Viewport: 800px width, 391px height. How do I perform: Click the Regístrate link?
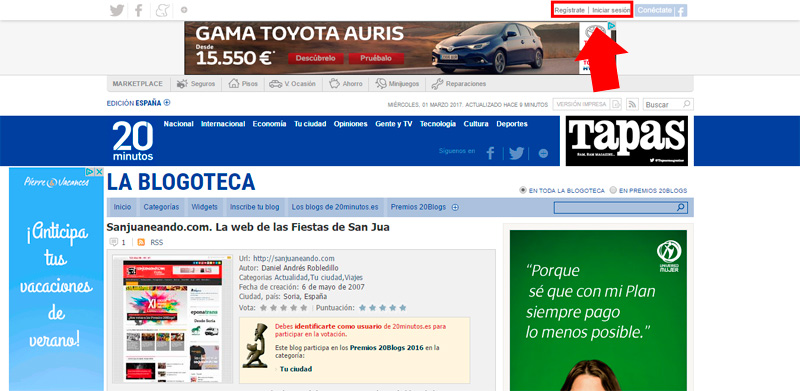click(x=569, y=10)
